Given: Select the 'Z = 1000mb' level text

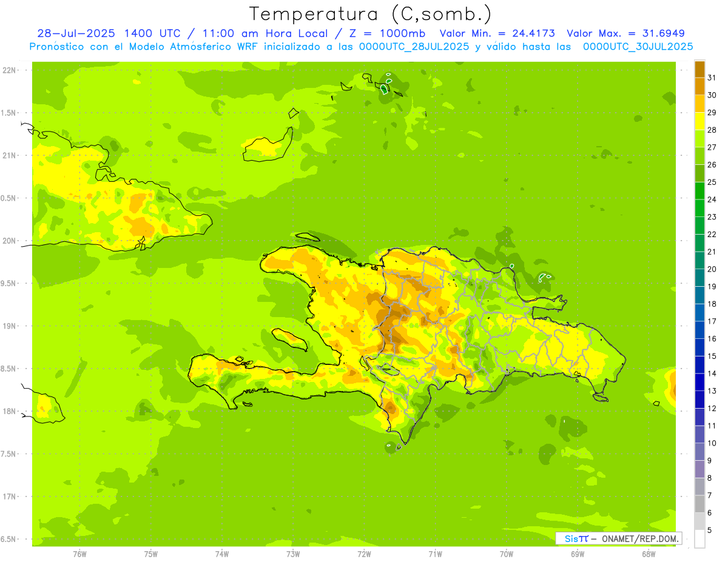Looking at the screenshot, I should [384, 34].
